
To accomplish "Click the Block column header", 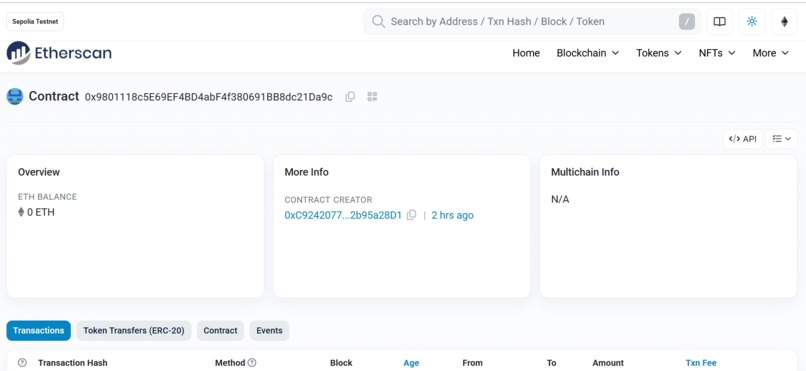I will click(341, 363).
